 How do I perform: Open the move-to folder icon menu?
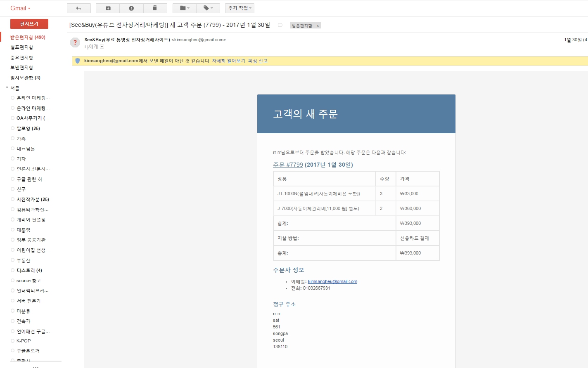coord(185,8)
